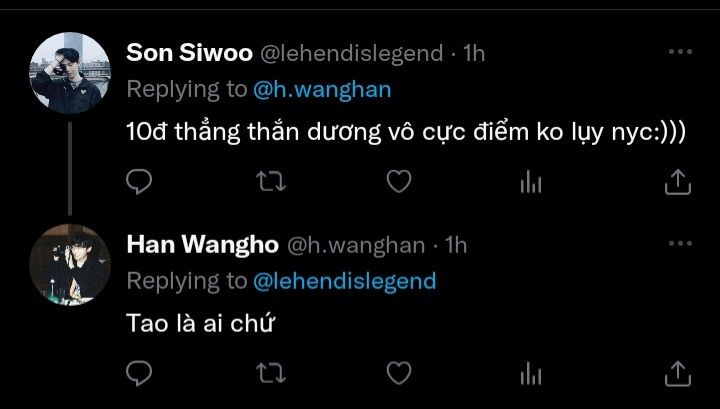Open tweet text 'Tao là ai chứ'

200,323
